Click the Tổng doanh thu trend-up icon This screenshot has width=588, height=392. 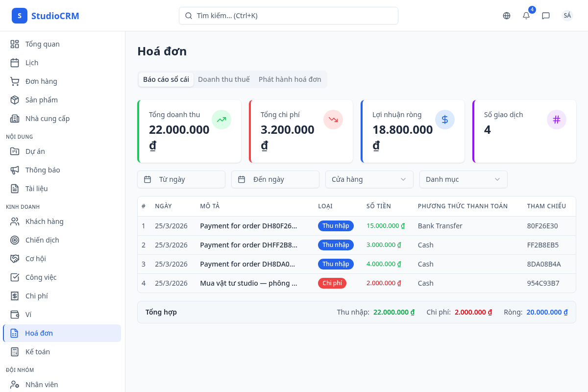[221, 120]
